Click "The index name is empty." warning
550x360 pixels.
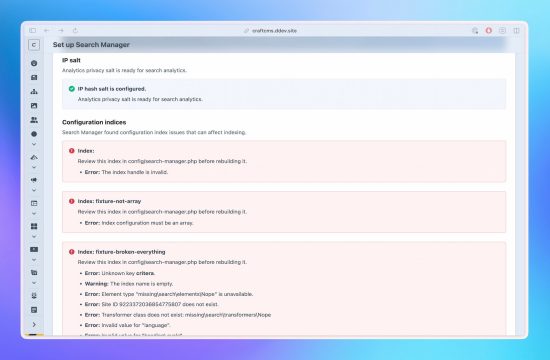point(141,284)
